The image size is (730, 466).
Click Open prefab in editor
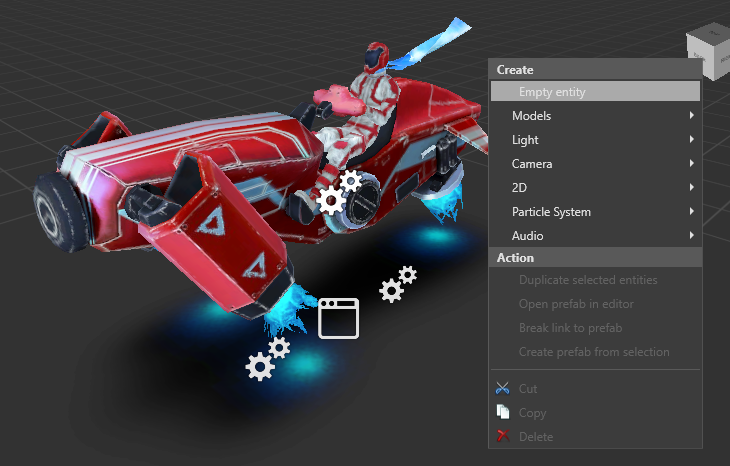(576, 304)
